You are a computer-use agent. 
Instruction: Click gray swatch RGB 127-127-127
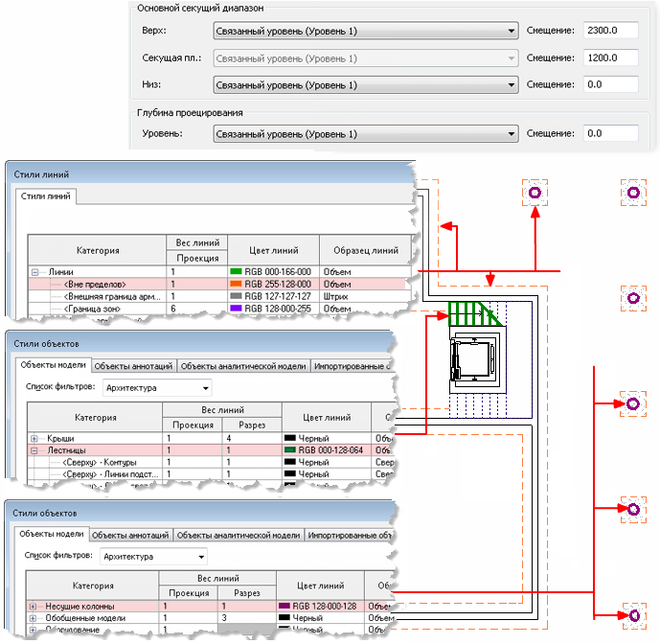click(237, 296)
